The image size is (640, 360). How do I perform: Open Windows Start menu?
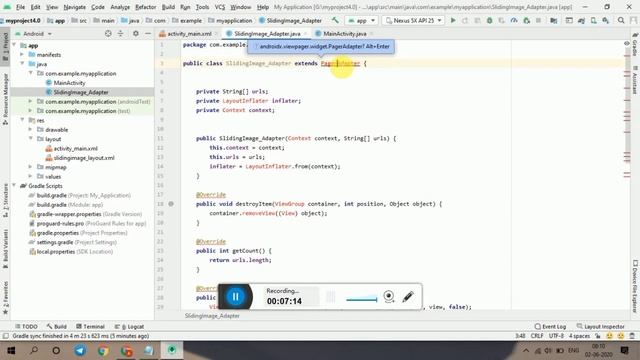(11, 350)
